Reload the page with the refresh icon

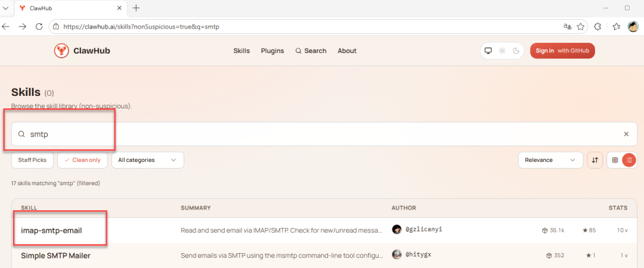coord(39,27)
